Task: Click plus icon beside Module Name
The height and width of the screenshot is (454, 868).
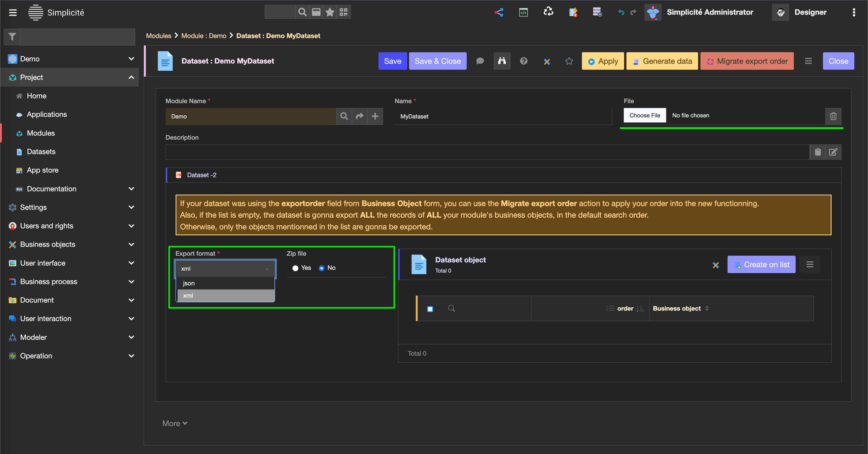Action: 375,116
